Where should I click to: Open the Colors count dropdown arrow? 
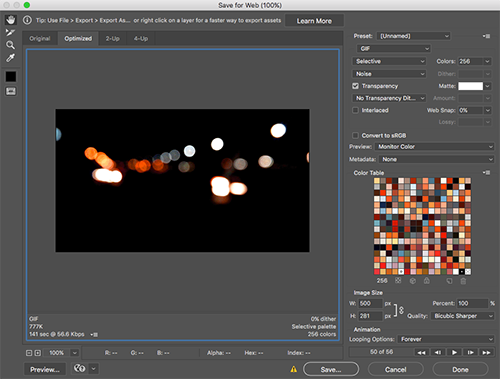coord(487,61)
